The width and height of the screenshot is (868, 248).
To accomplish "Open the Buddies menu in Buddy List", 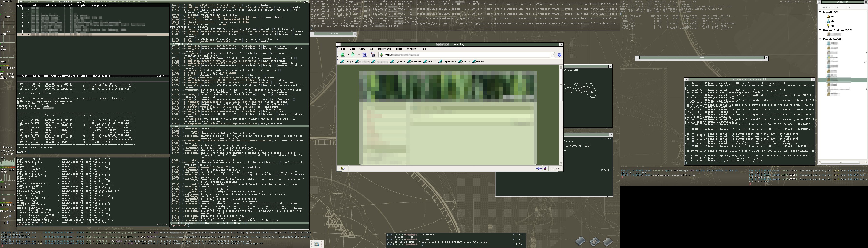I will click(x=825, y=7).
